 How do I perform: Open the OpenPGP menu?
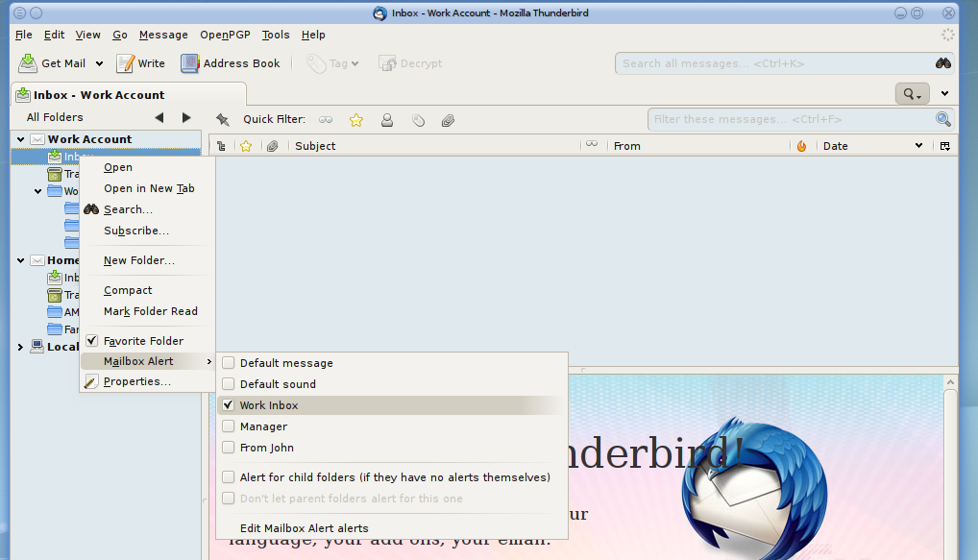pyautogui.click(x=223, y=35)
